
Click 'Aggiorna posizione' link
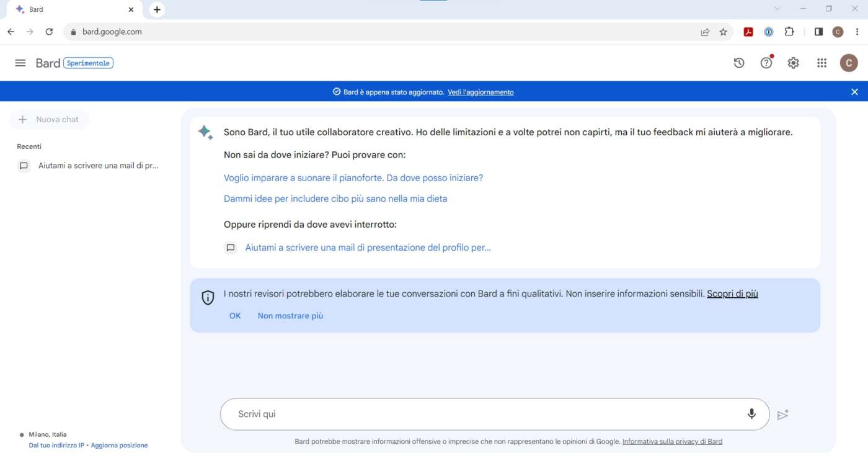click(x=119, y=446)
